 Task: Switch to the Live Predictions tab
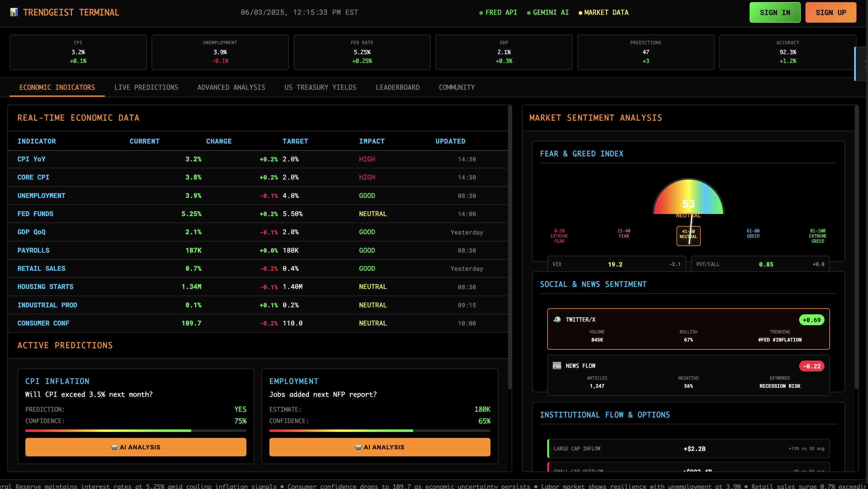click(x=146, y=87)
